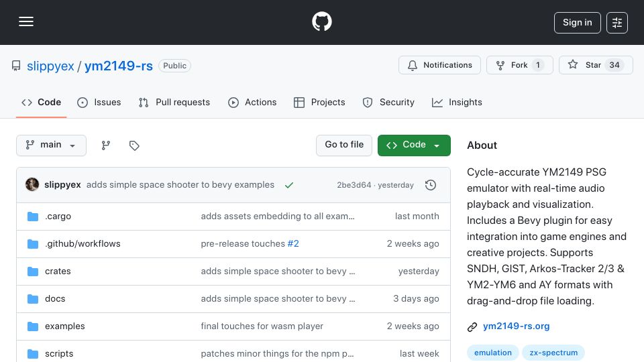Open 'patches minor things for the npm' commit
The width and height of the screenshot is (644, 362).
click(x=277, y=354)
